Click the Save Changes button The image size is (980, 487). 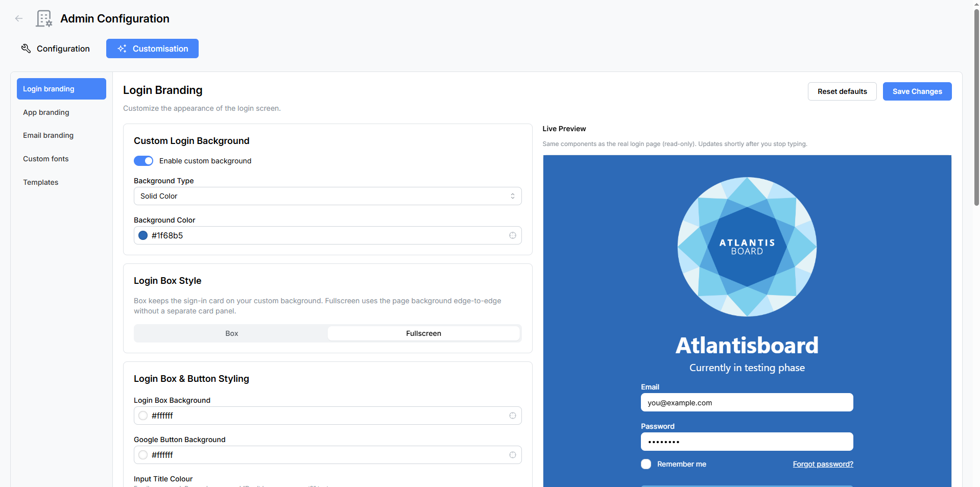pos(917,91)
